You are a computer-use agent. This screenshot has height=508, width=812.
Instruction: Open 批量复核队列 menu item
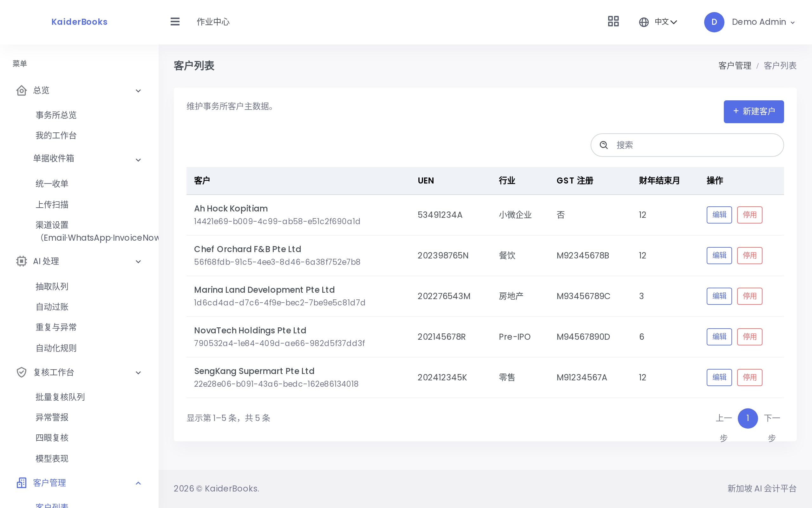[x=60, y=397]
